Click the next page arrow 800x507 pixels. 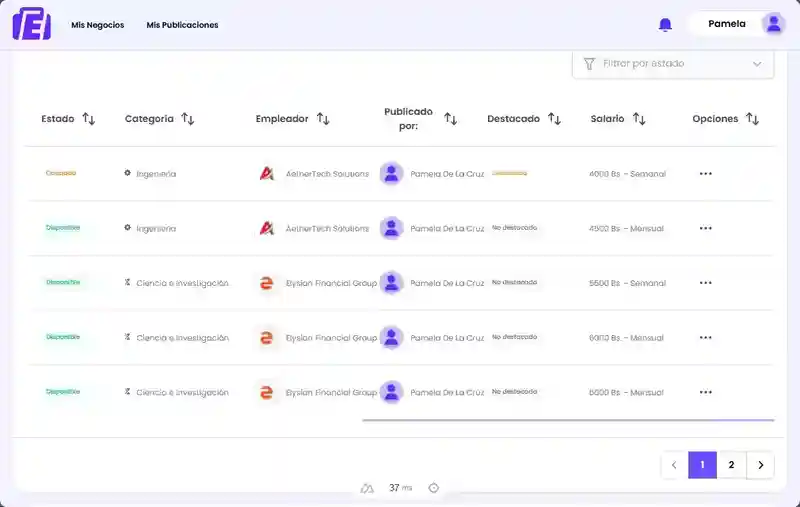760,465
